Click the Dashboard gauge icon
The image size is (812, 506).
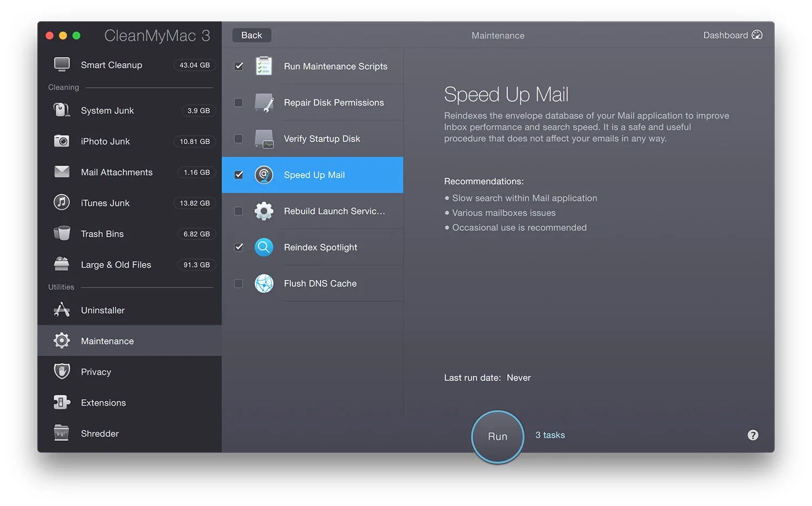coord(757,35)
